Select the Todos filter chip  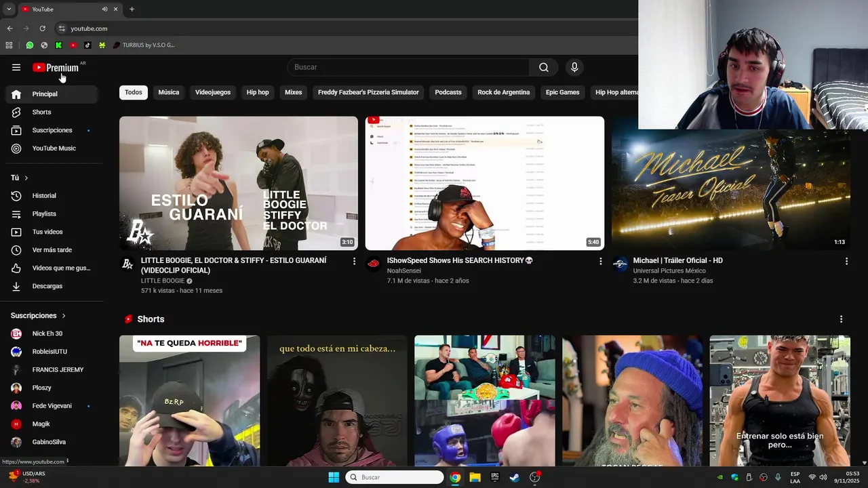[134, 92]
